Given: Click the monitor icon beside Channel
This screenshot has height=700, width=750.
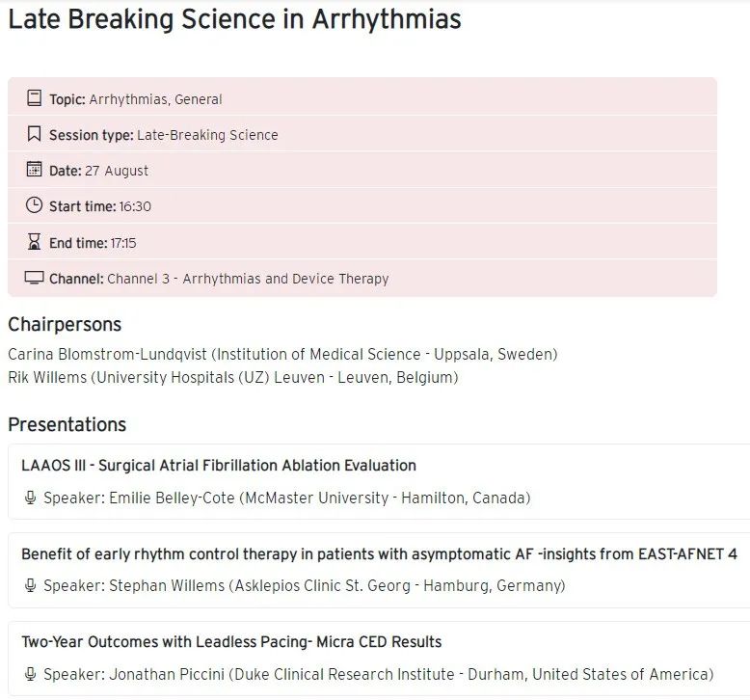Looking at the screenshot, I should coord(35,278).
